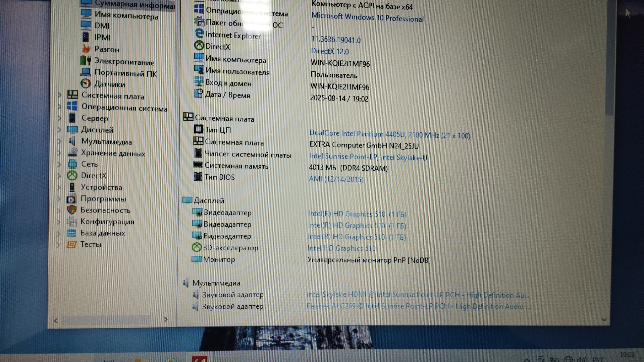Viewport: 644px width, 362px height.
Task: Click the Электропитание power icon
Action: click(86, 61)
